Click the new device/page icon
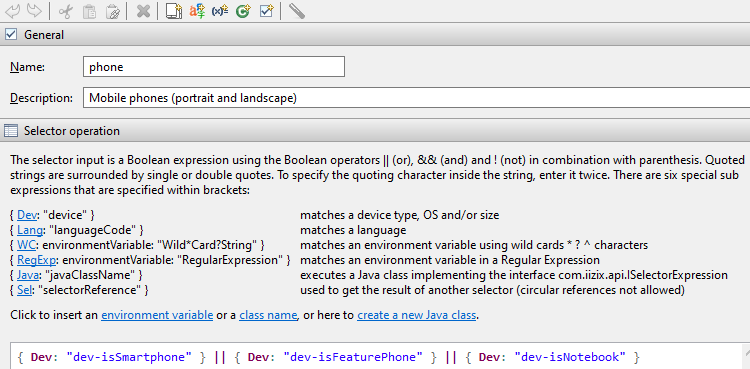The height and width of the screenshot is (369, 750). pyautogui.click(x=174, y=11)
